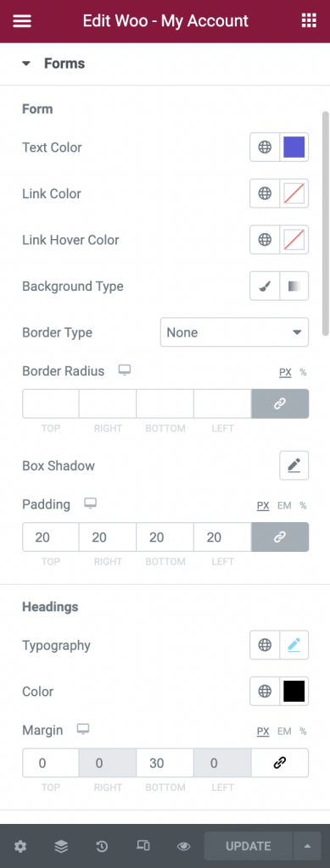Toggle link values for Headings Margin

pos(280,763)
